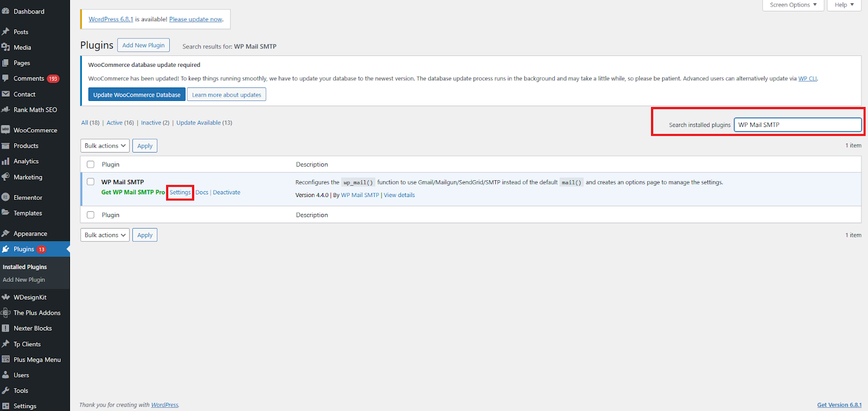Click the bottom Apply button
This screenshot has width=868, height=411.
pyautogui.click(x=145, y=235)
